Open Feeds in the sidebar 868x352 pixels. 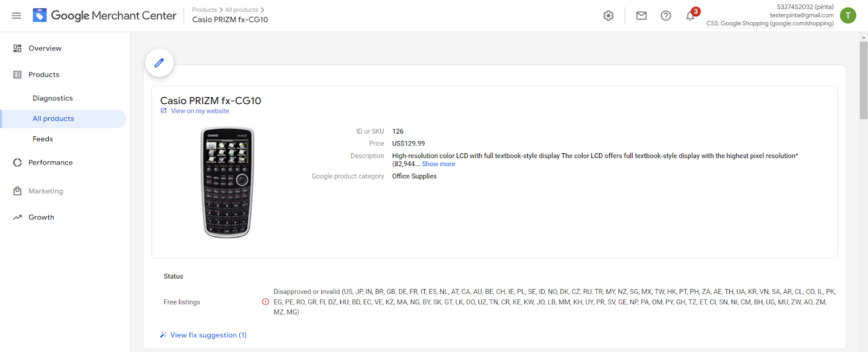(43, 139)
